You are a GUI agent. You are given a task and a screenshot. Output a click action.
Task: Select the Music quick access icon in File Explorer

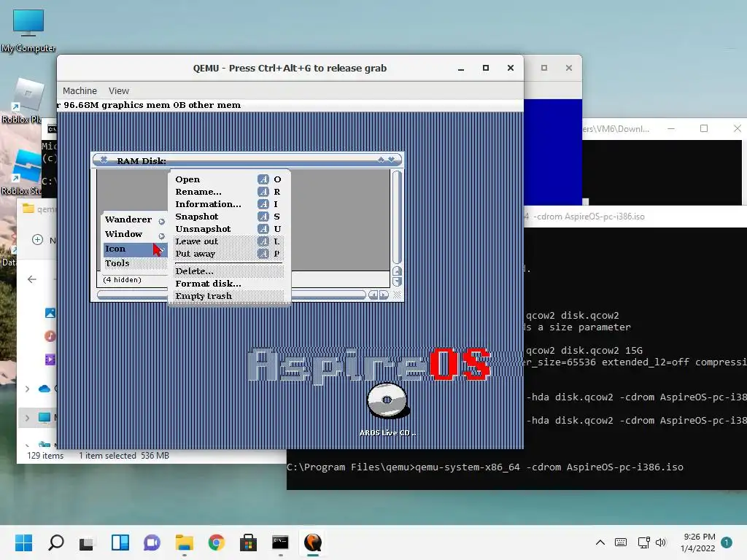pos(50,336)
